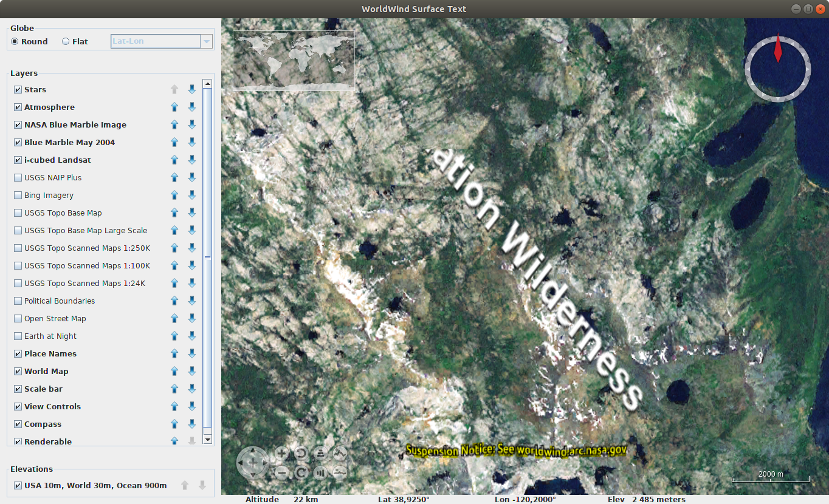829x504 pixels.
Task: Move the Open Street Map layer up
Action: (174, 318)
